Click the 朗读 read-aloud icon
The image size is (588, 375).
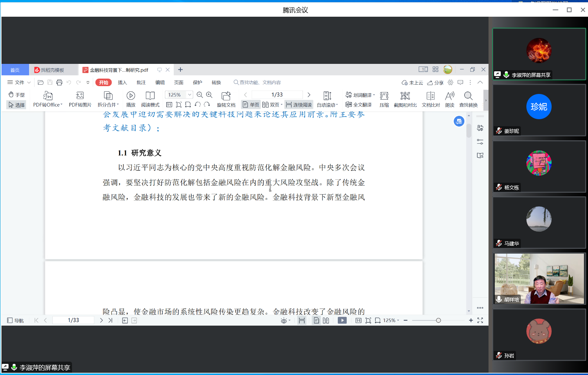click(450, 96)
